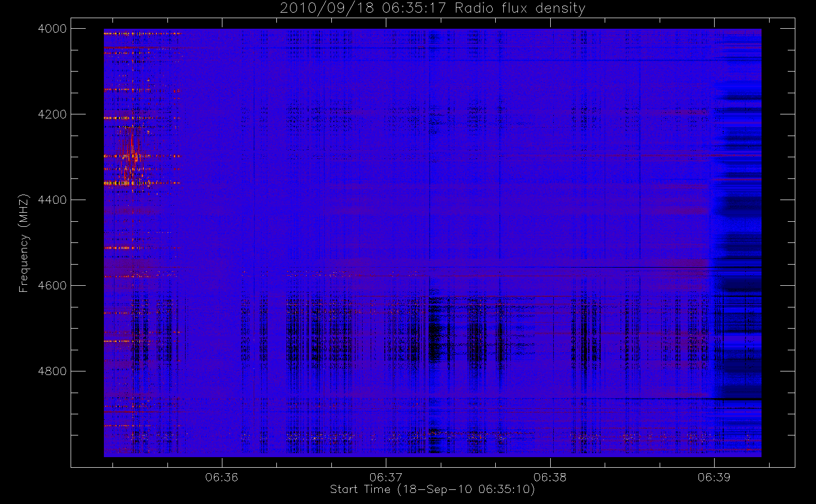Click the plot title '2010/09/18 06:35:17 Radio flux density'
The width and height of the screenshot is (816, 504).
click(433, 8)
